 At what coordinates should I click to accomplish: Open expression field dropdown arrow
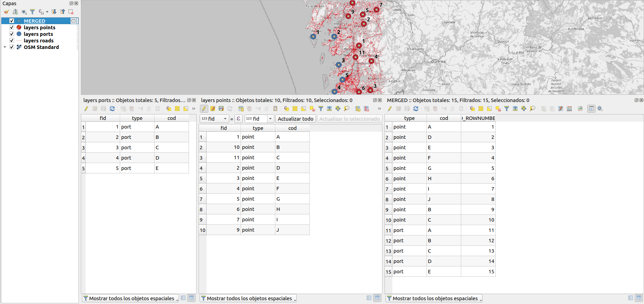pyautogui.click(x=271, y=119)
